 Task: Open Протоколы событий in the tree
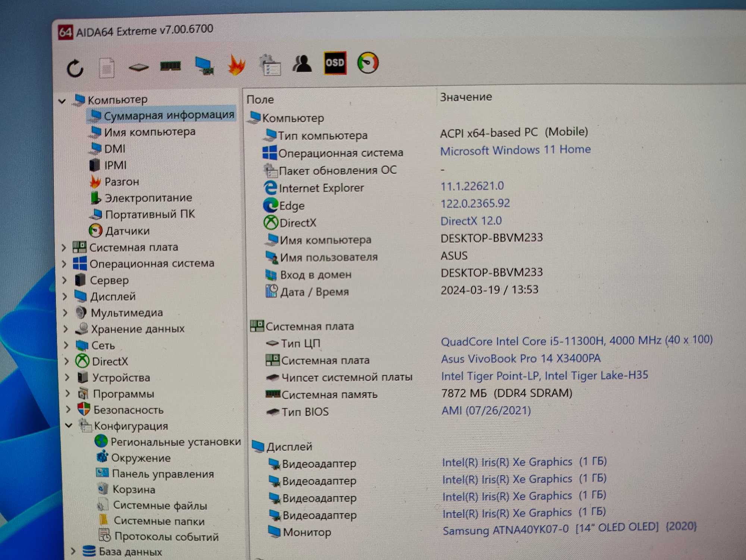[166, 537]
